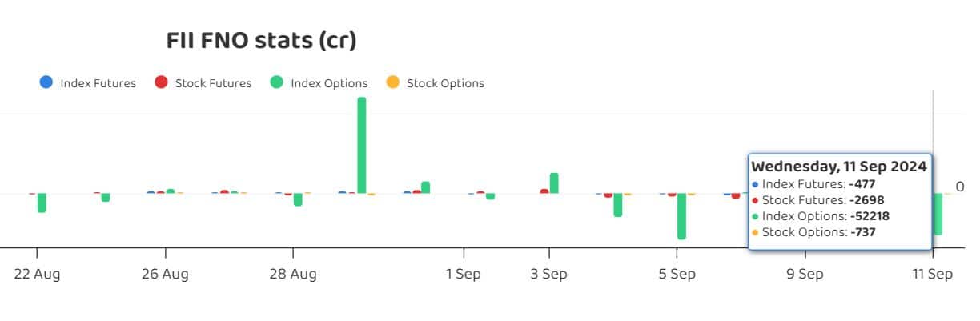Click the Wednesday, 11 Sep 2024 tooltip header

[x=838, y=167]
